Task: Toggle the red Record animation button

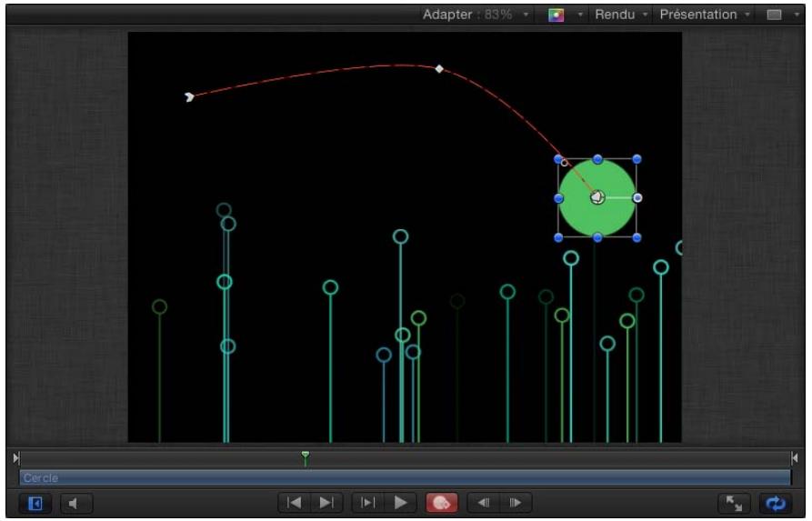Action: point(441,502)
